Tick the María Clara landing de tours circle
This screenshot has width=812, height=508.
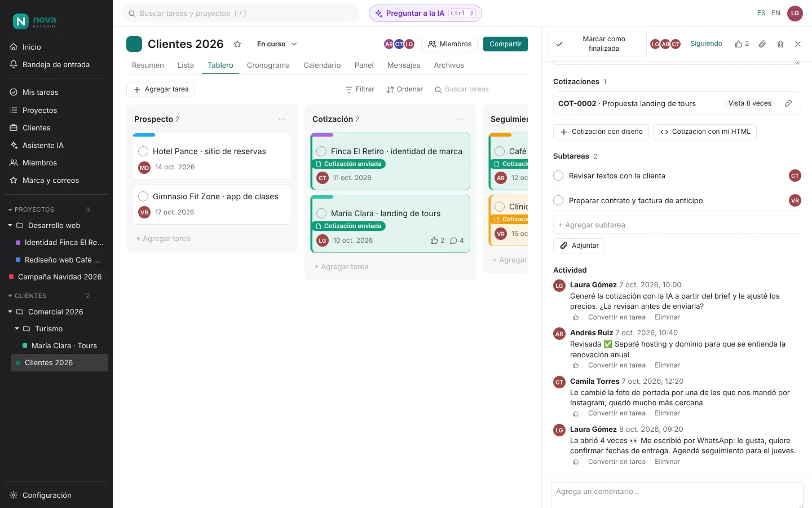(x=321, y=213)
